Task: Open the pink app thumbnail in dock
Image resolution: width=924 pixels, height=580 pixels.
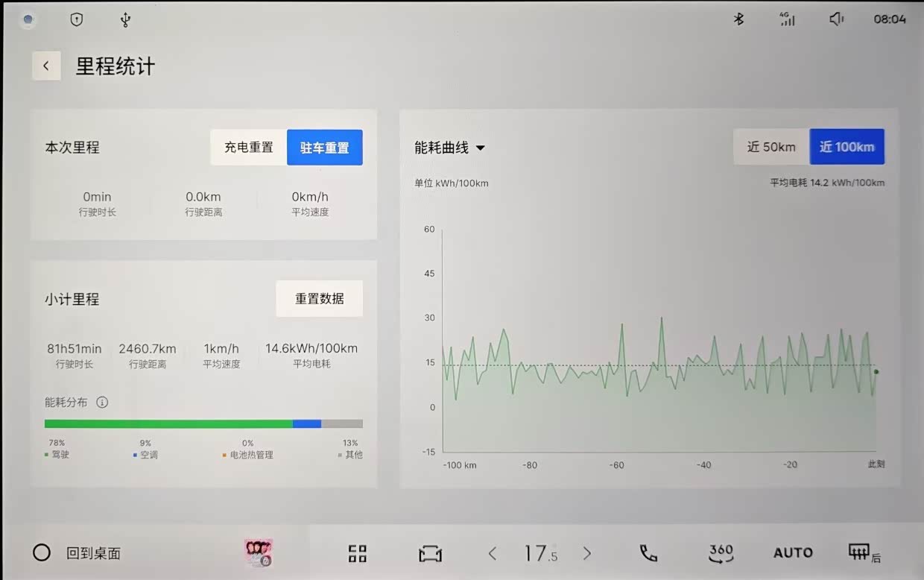Action: [x=259, y=553]
